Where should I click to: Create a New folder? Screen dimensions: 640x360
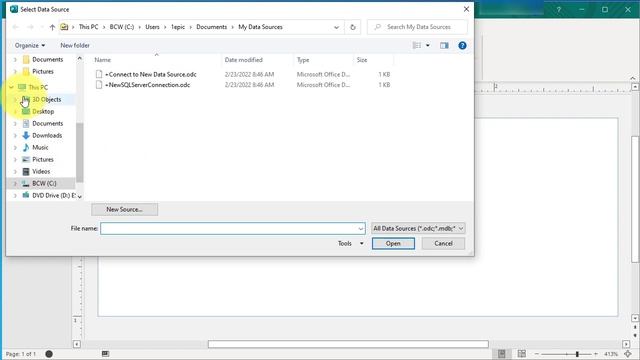point(75,45)
